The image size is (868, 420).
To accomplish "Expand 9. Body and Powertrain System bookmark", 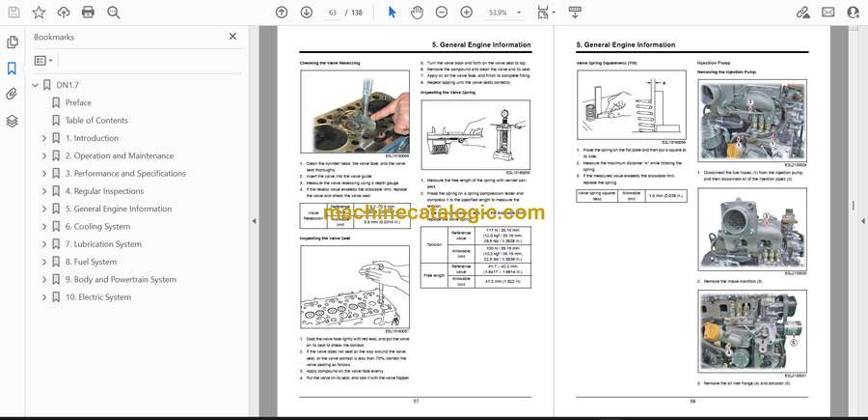I will coord(44,280).
